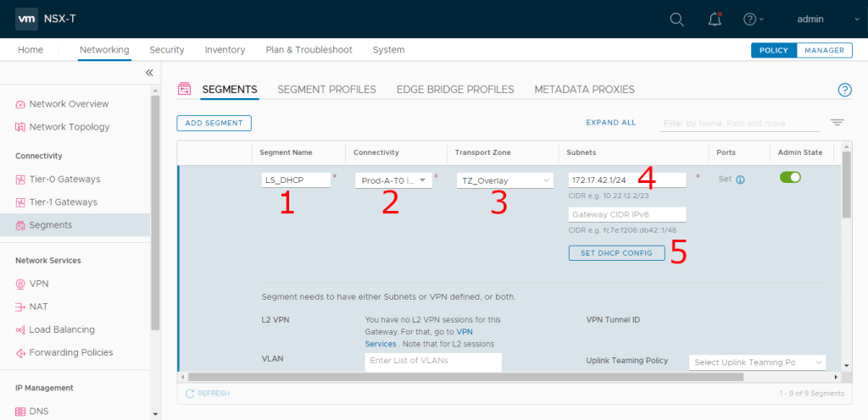Image resolution: width=868 pixels, height=420 pixels.
Task: Click the blue help icon near Metadata Proxies
Action: 843,90
